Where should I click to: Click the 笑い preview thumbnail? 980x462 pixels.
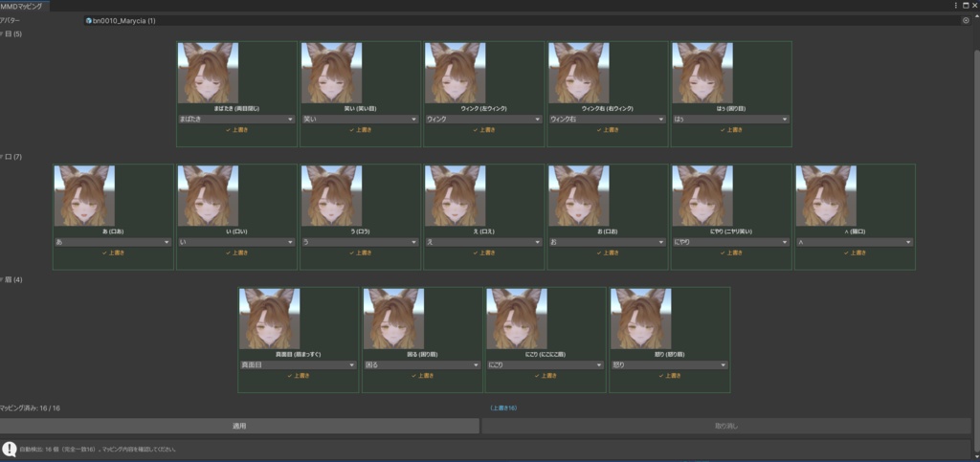pyautogui.click(x=332, y=73)
